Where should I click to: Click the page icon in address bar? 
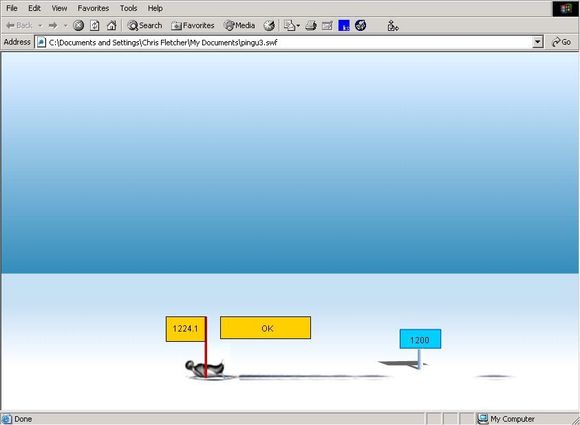pyautogui.click(x=41, y=42)
